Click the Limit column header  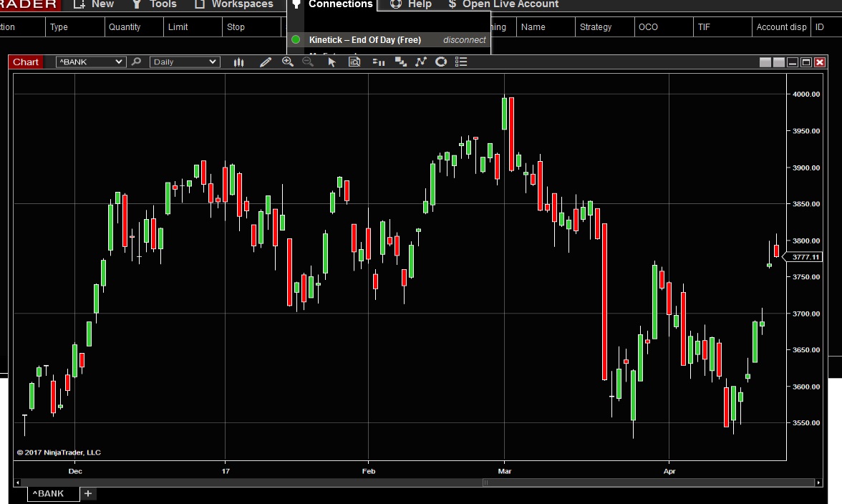(x=193, y=26)
